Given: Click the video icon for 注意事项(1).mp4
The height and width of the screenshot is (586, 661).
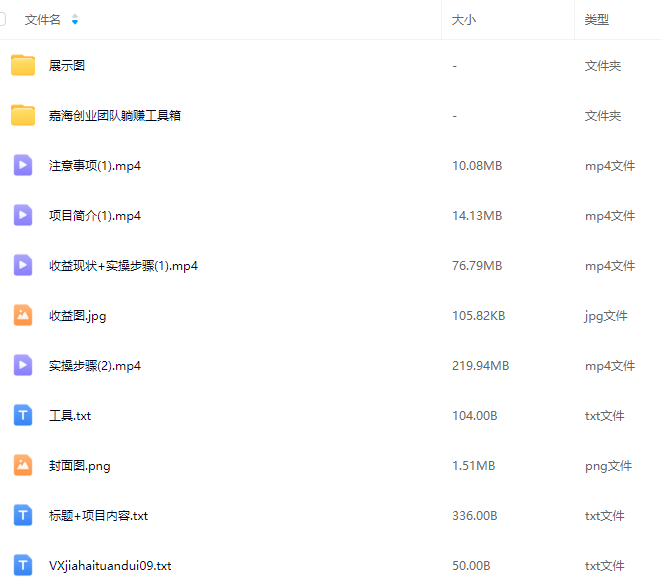Looking at the screenshot, I should (23, 166).
